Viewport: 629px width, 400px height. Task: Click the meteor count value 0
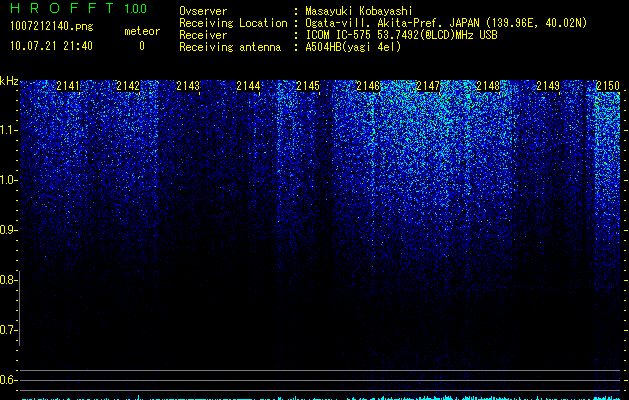click(142, 46)
